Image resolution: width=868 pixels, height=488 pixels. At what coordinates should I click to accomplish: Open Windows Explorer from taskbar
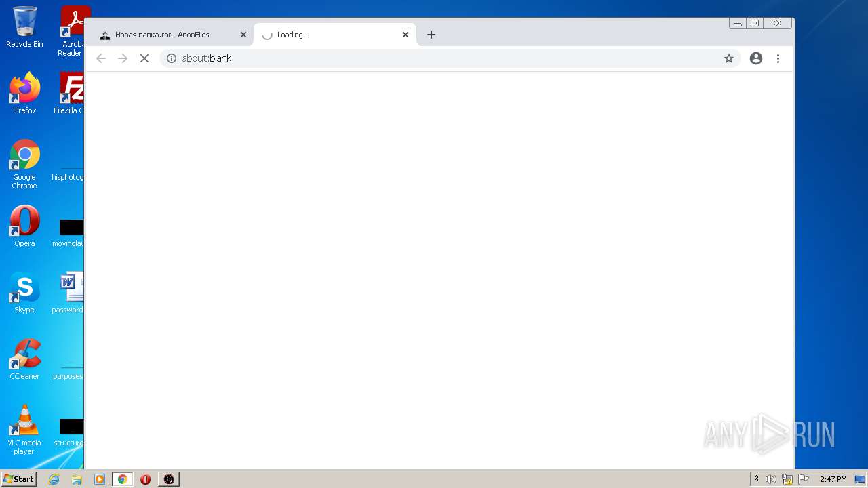coord(77,479)
